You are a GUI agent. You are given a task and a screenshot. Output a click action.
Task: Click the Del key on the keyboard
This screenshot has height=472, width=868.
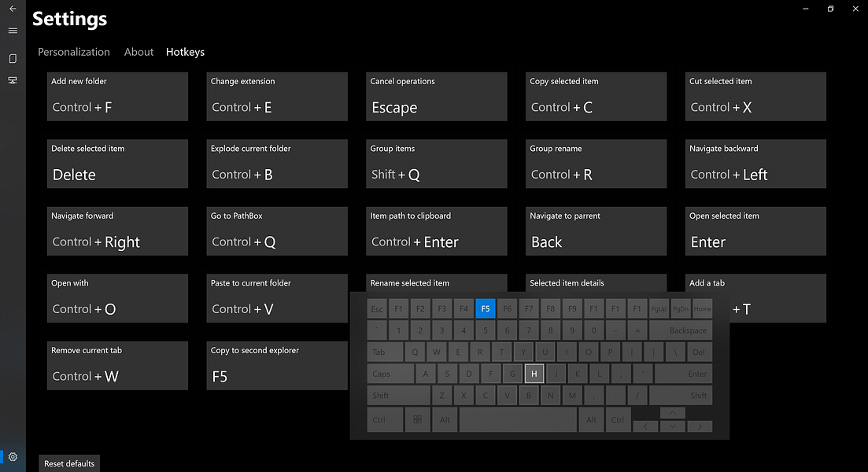click(x=699, y=352)
